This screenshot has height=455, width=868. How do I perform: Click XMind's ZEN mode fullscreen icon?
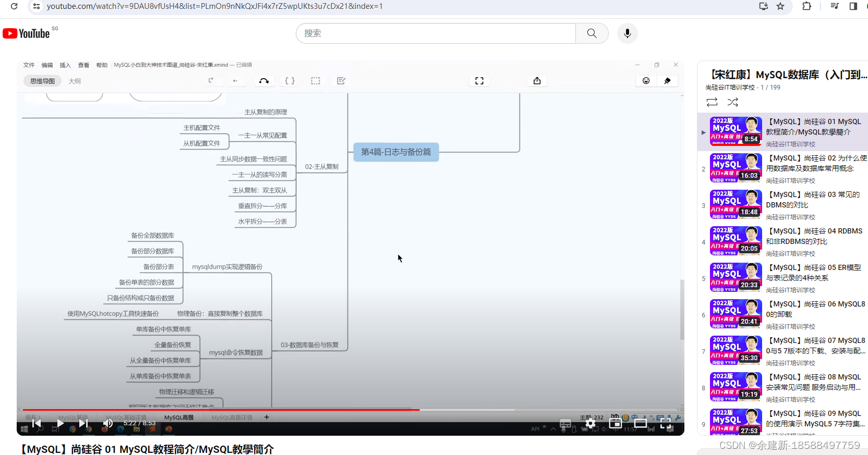[x=479, y=81]
